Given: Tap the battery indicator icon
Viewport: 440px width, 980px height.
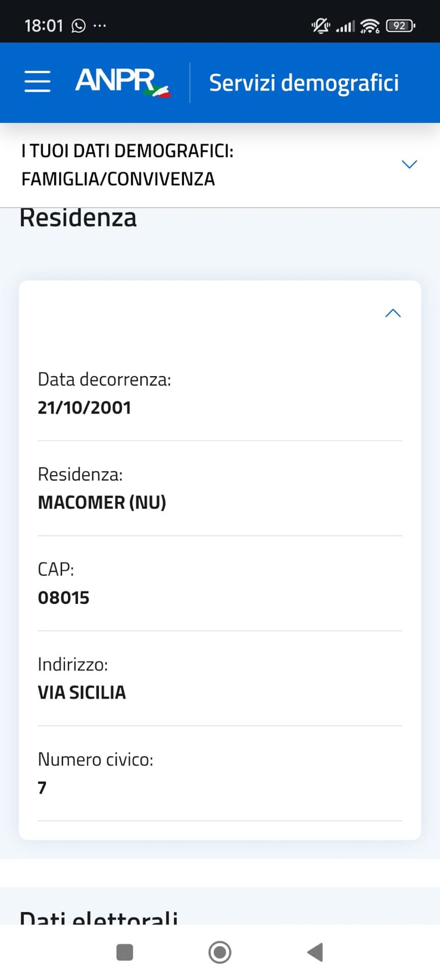Looking at the screenshot, I should tap(401, 26).
